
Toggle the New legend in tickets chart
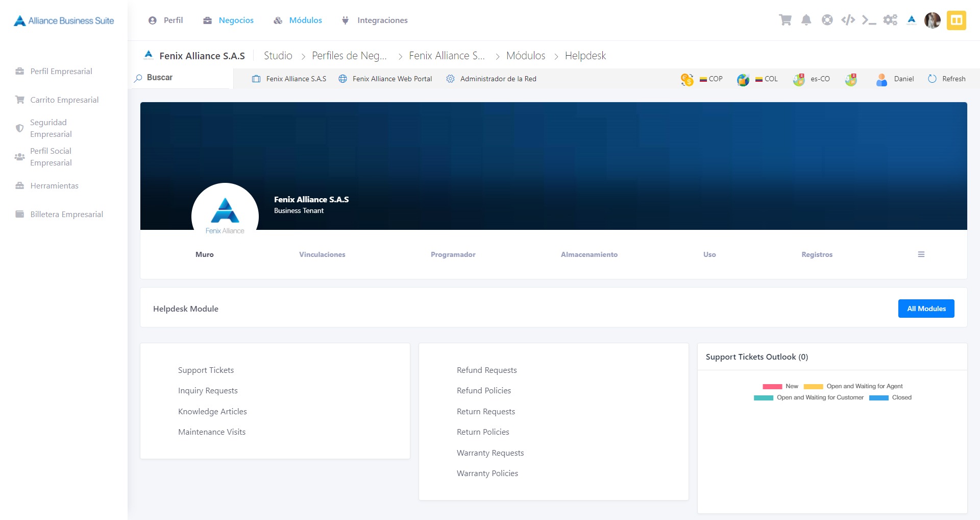[780, 387]
